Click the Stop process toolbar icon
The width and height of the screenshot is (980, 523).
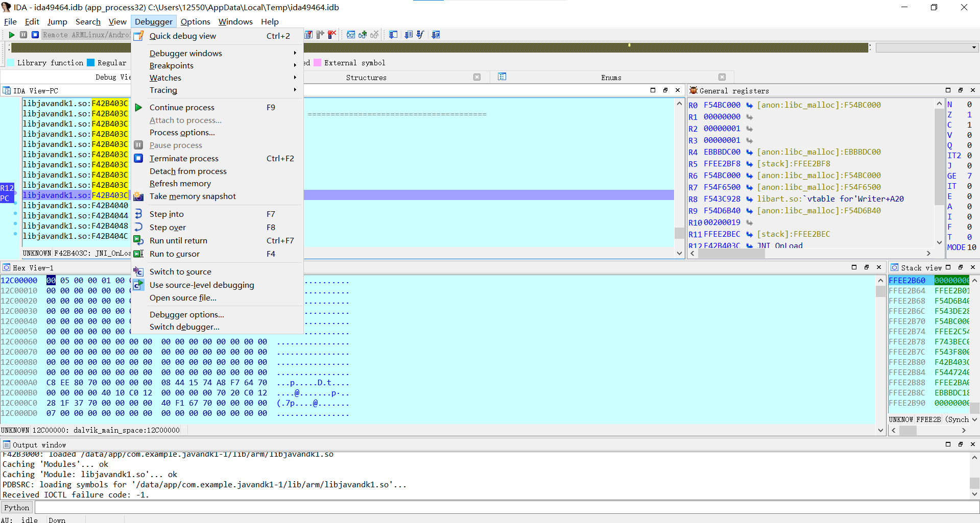pyautogui.click(x=35, y=35)
